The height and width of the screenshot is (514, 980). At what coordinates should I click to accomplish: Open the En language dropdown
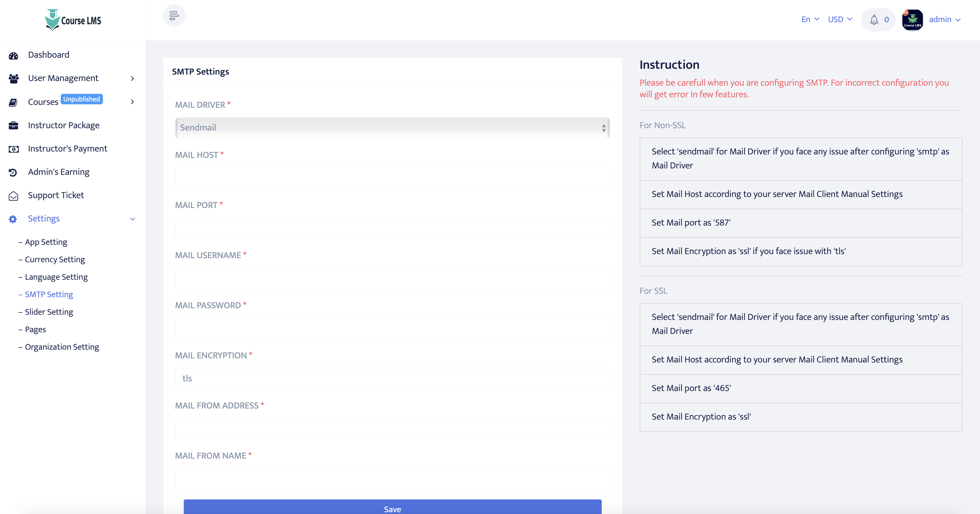click(x=810, y=20)
